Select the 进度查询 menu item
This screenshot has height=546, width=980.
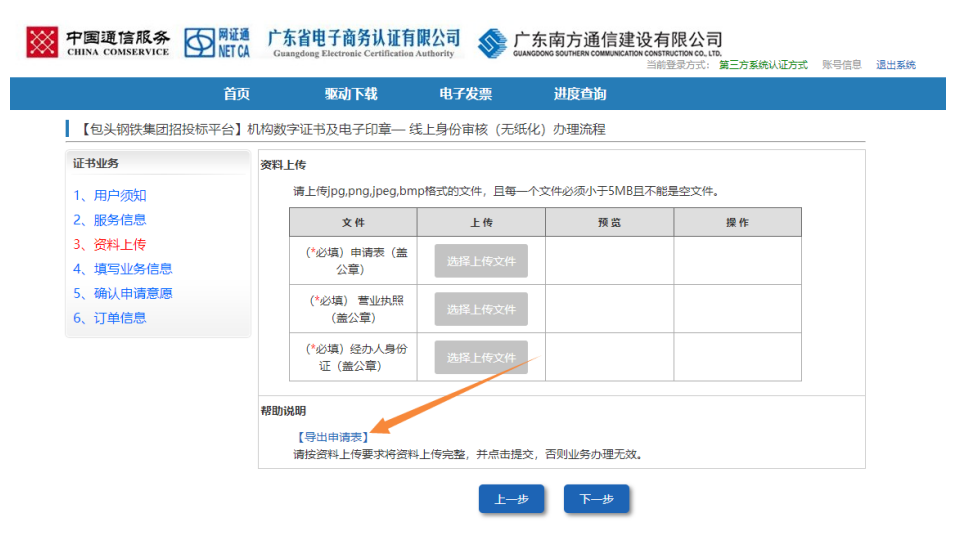pos(580,94)
